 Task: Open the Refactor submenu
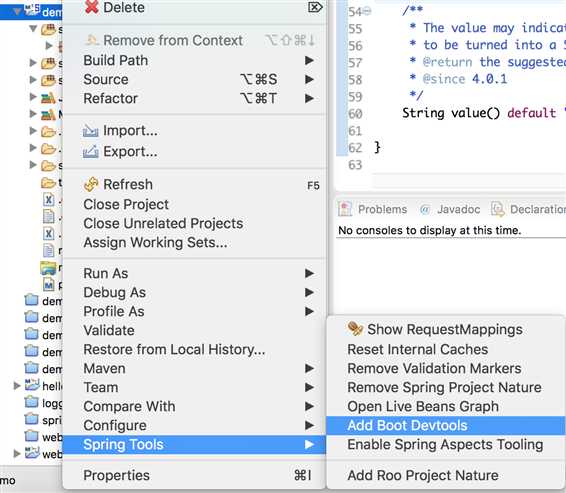[195, 98]
